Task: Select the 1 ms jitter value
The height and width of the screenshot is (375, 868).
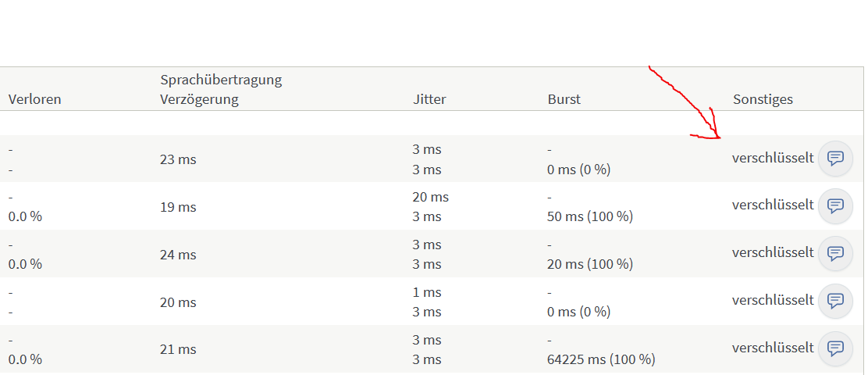Action: [427, 292]
